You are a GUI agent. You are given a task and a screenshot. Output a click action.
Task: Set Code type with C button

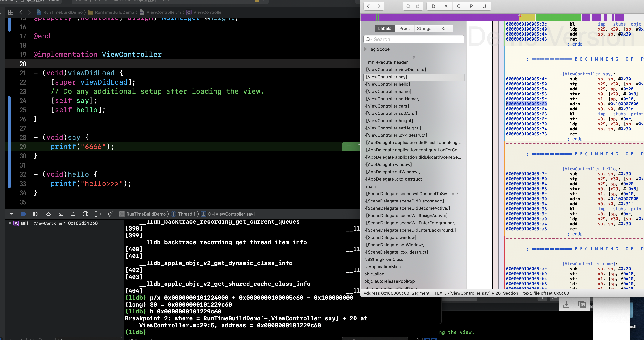point(459,6)
